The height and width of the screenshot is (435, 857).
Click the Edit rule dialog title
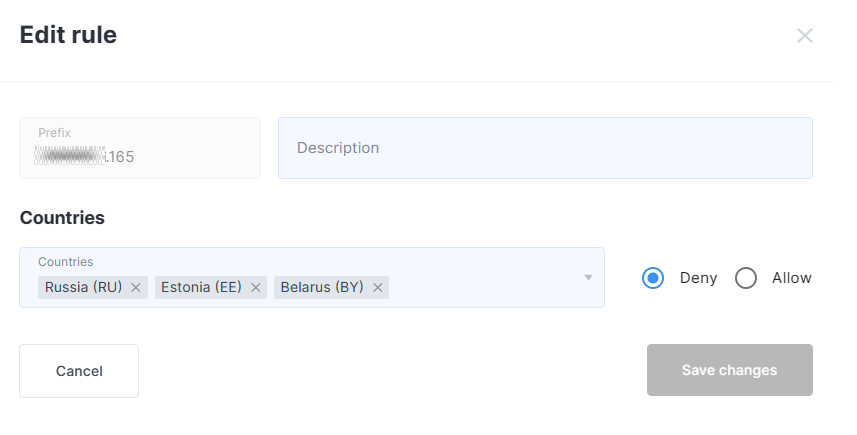tap(68, 35)
